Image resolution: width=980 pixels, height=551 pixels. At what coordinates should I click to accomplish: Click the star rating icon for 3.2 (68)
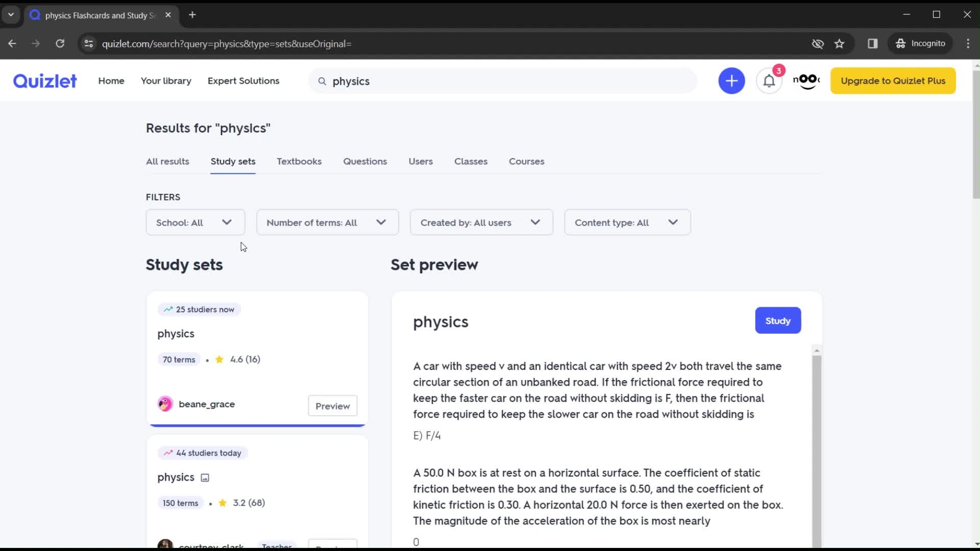[x=223, y=503]
